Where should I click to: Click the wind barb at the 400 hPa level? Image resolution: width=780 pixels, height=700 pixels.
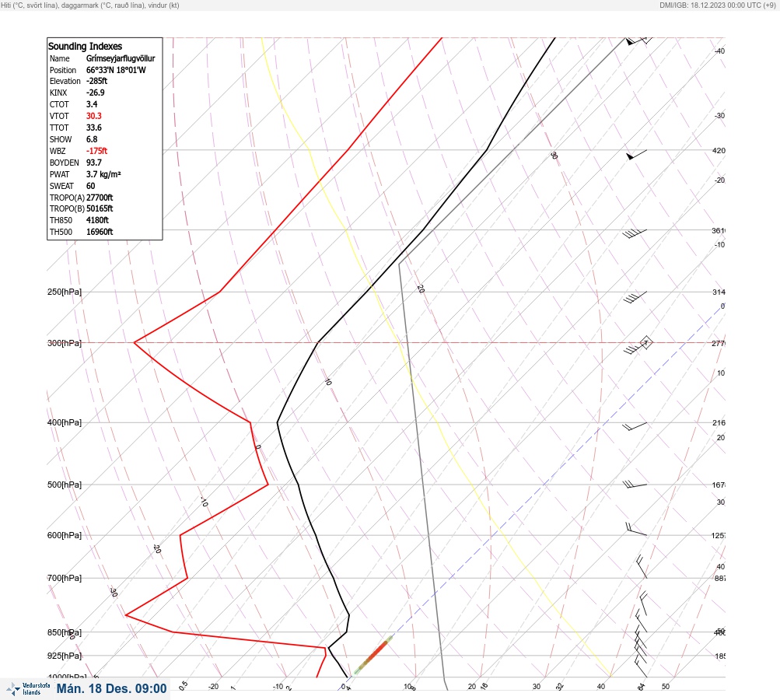pyautogui.click(x=635, y=426)
